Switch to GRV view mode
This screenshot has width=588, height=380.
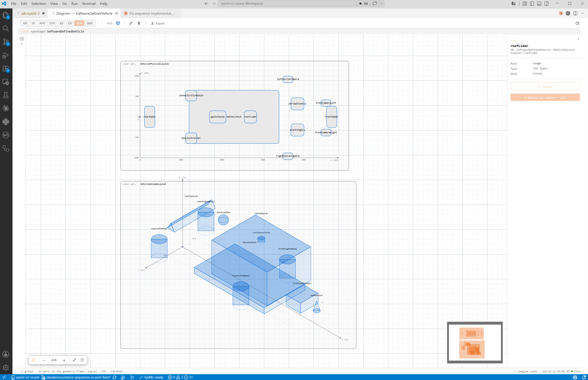(x=90, y=23)
